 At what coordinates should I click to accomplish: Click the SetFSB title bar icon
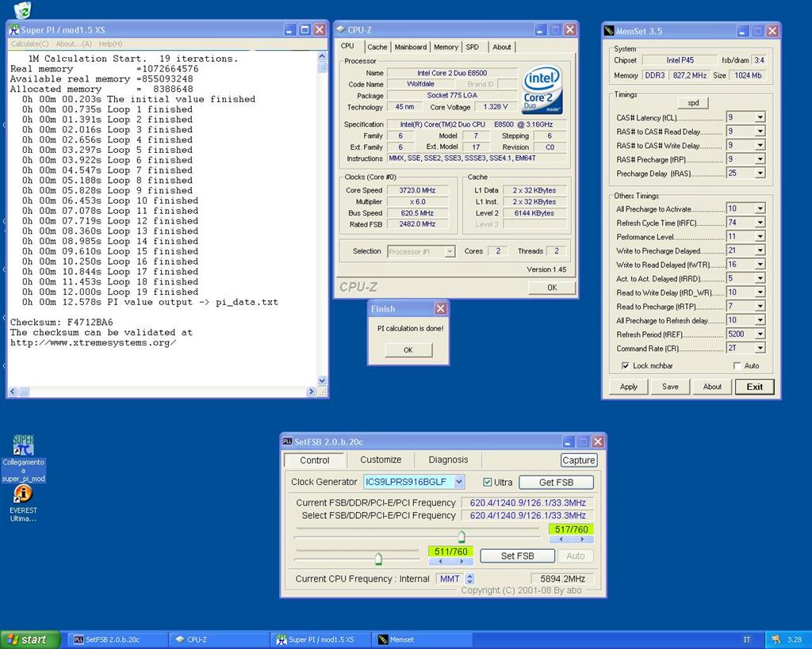tap(287, 441)
